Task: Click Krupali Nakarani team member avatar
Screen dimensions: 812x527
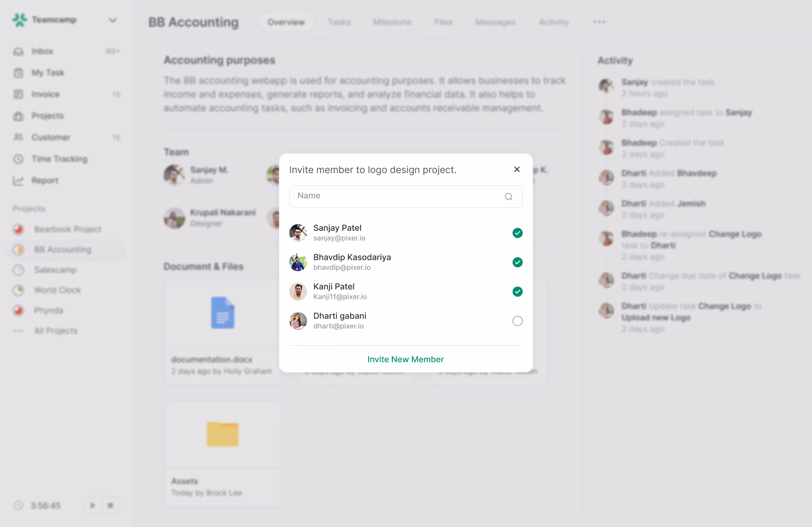Action: coord(174,218)
